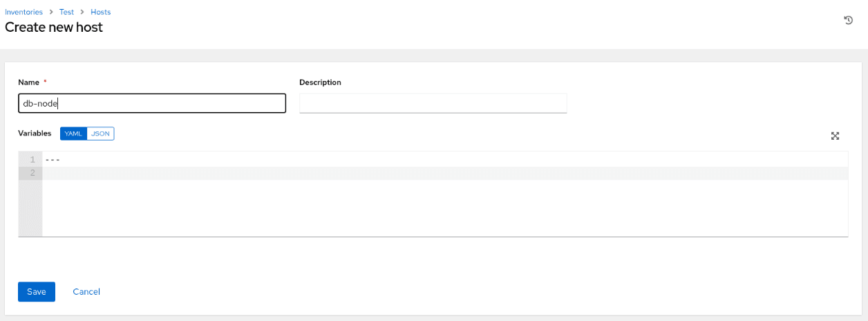The height and width of the screenshot is (321, 868).
Task: Focus the Name field containing db-node
Action: pyautogui.click(x=152, y=103)
